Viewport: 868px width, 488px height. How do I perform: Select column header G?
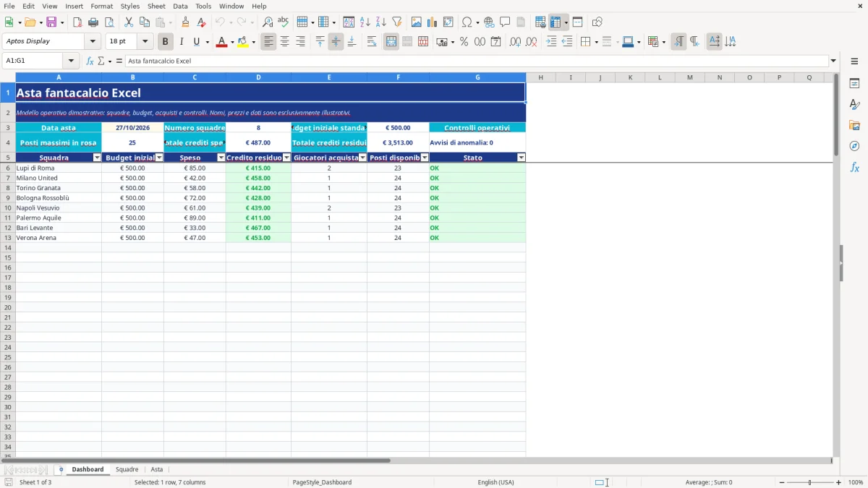[x=477, y=77]
